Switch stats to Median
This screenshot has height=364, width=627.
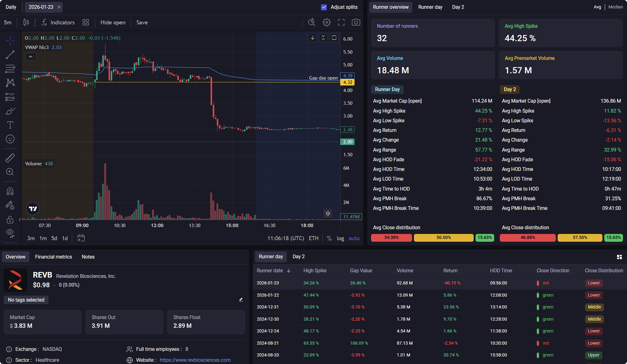615,7
